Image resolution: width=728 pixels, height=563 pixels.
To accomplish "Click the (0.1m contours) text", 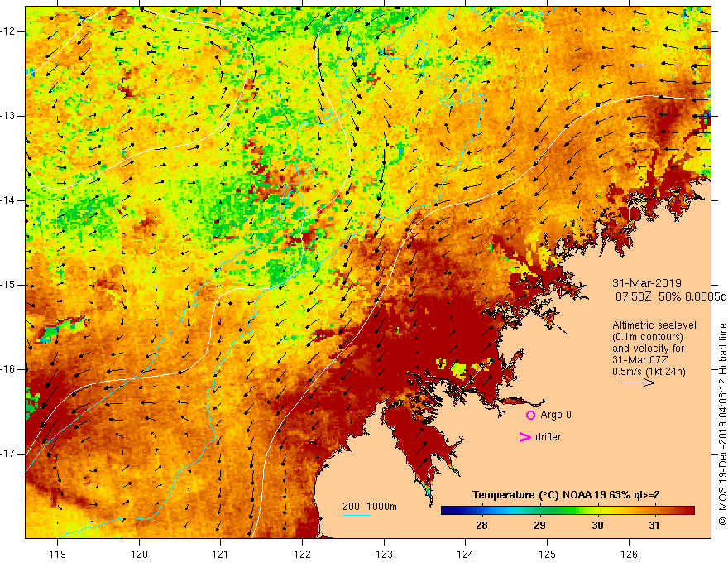I will [x=648, y=337].
